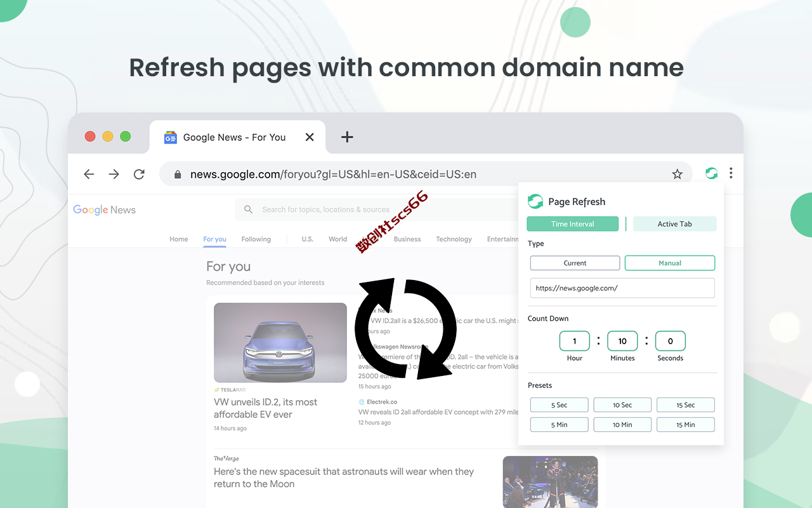Reload the page using the browser reload icon

139,174
